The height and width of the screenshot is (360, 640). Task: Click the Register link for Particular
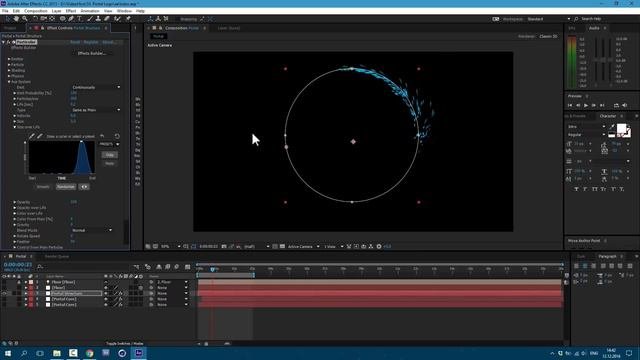point(91,42)
